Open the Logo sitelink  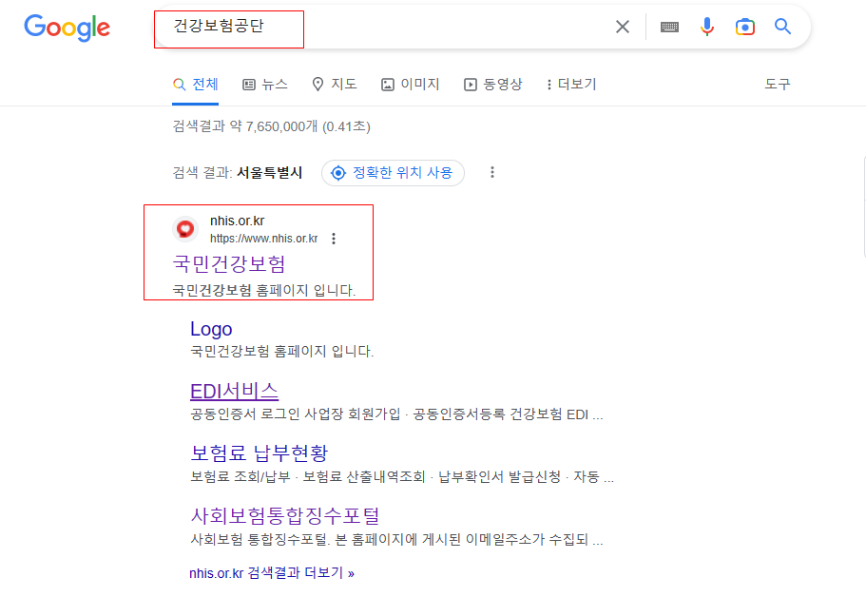[x=211, y=329]
